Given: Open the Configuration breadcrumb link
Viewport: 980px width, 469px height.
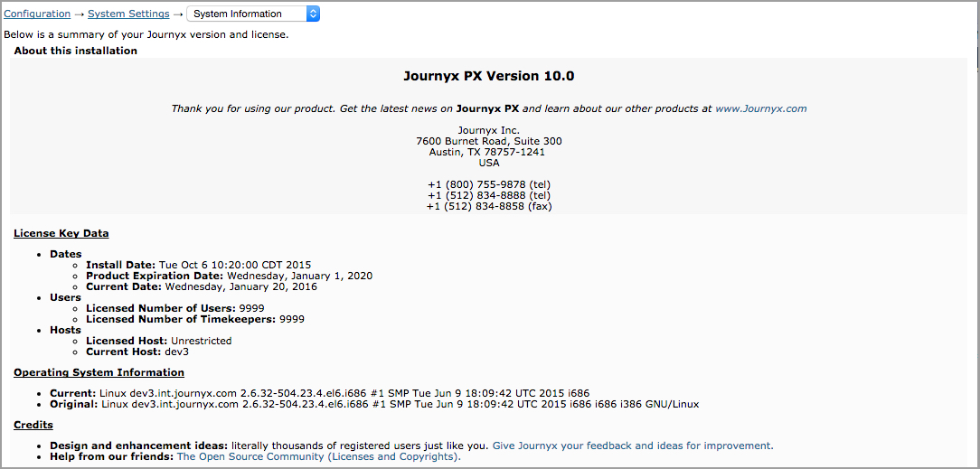Looking at the screenshot, I should coord(37,14).
